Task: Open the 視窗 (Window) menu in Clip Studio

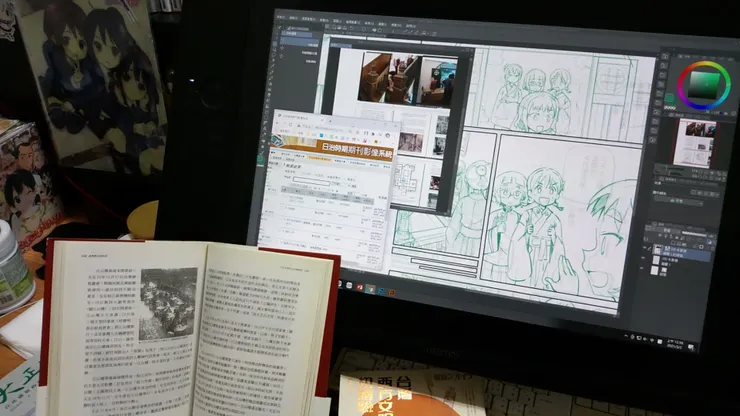Action: click(396, 25)
